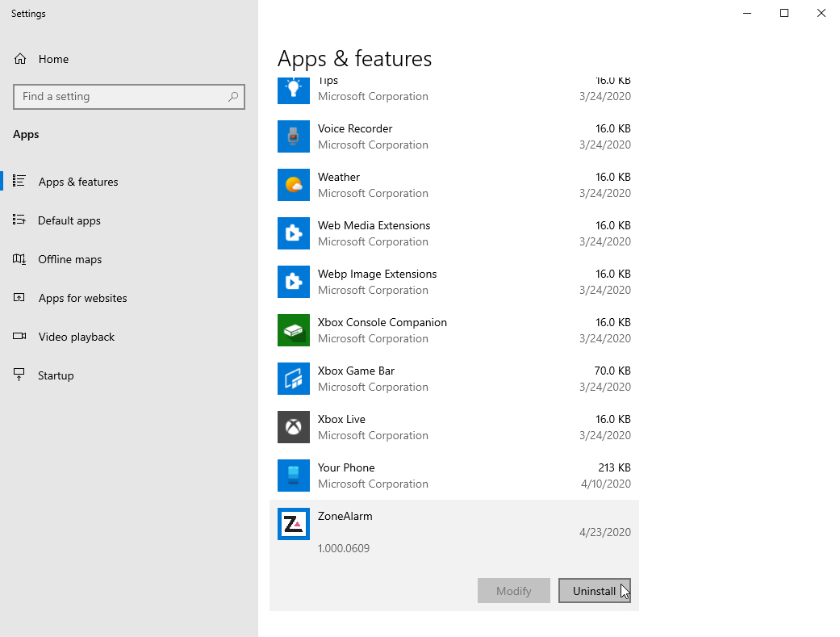Click the search magnifier icon
This screenshot has width=840, height=637.
pos(233,97)
